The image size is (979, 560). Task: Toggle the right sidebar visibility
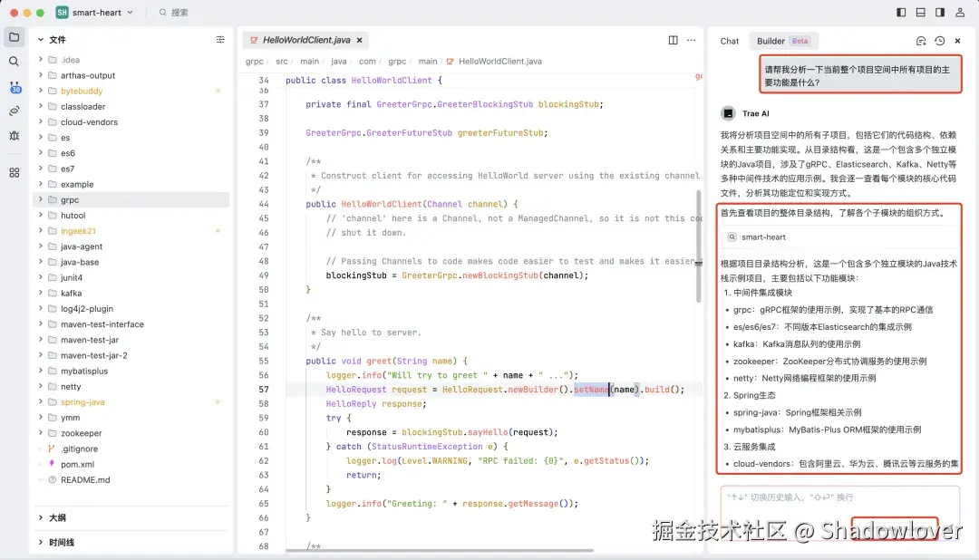pos(940,13)
